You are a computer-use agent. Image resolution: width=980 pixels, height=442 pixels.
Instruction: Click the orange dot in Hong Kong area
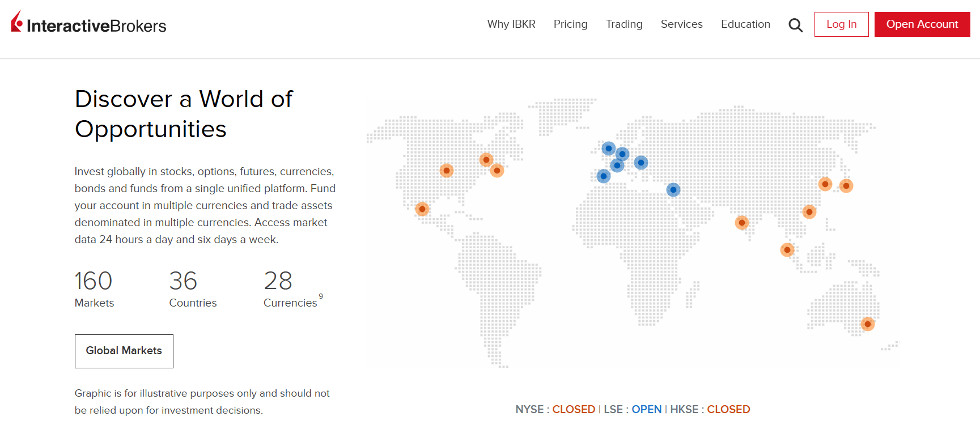click(809, 212)
